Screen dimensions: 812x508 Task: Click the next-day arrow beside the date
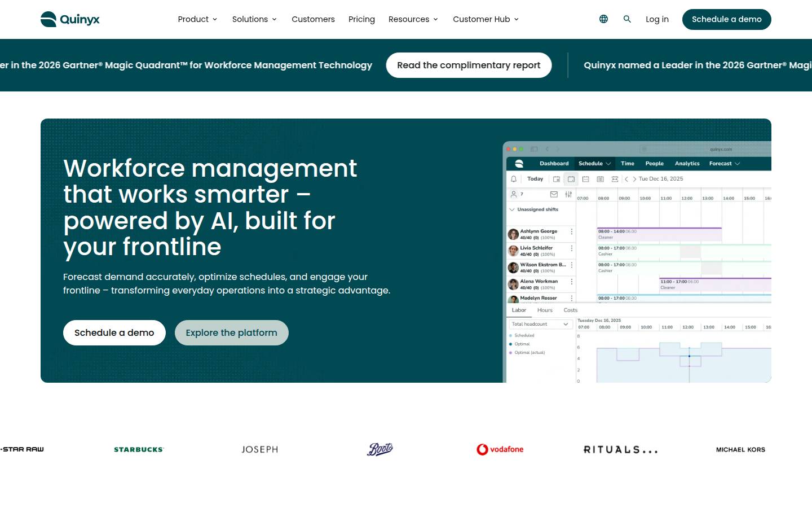coord(634,179)
